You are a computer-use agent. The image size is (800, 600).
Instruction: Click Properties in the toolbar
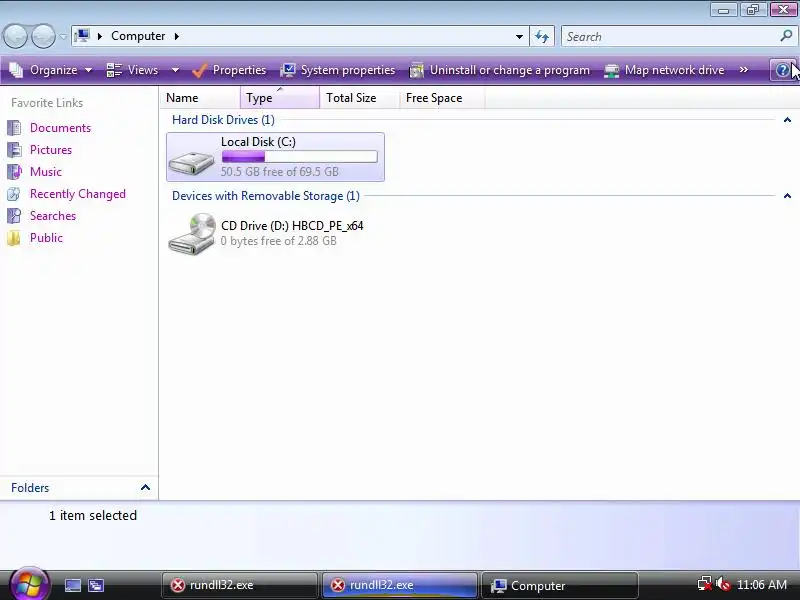pos(229,70)
